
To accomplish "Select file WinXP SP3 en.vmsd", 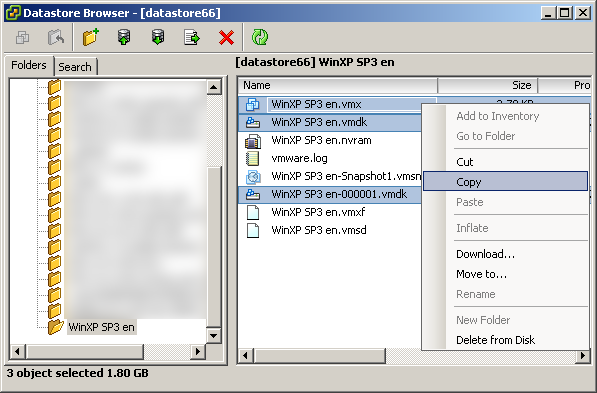I will 319,230.
